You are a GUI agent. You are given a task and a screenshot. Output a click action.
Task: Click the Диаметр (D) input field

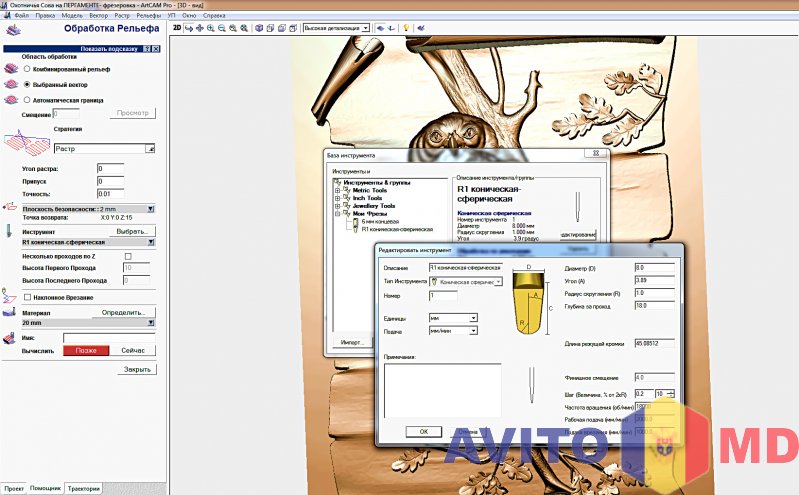tap(654, 268)
